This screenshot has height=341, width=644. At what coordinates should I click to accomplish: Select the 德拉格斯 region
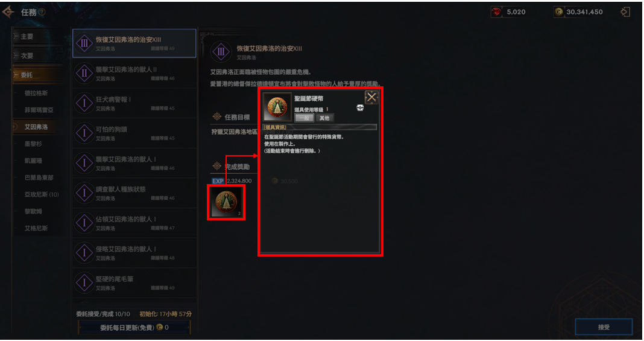click(36, 94)
